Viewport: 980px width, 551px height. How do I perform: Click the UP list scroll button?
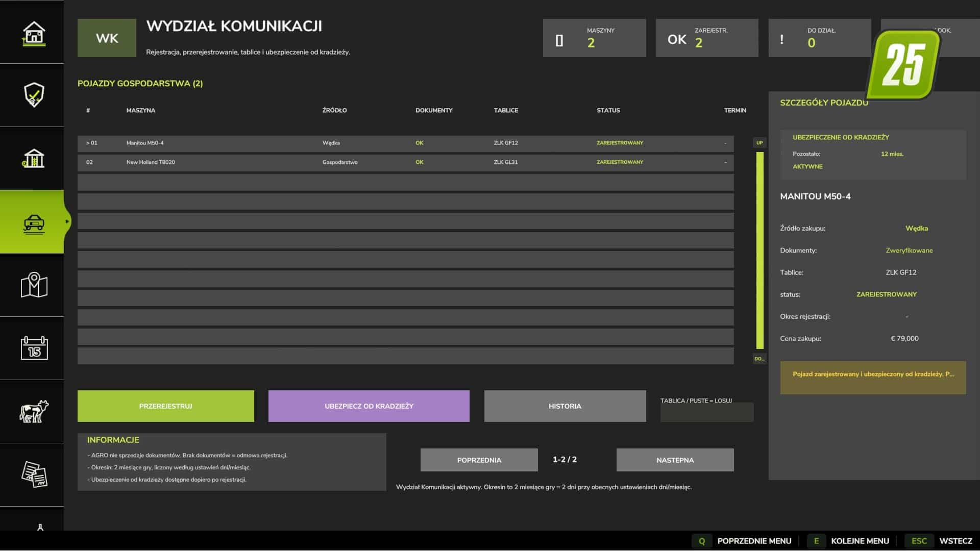[759, 143]
